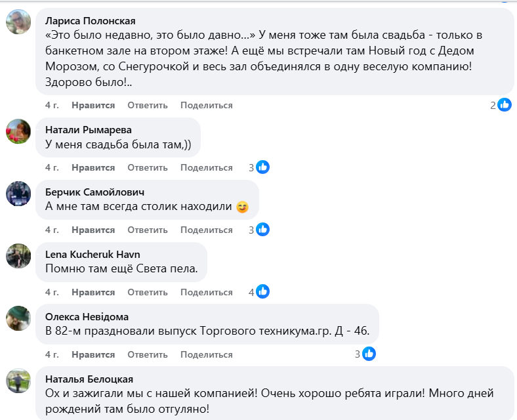Click like reaction icon on Берчик Самойлович's comment
517x420 pixels.
pos(262,230)
